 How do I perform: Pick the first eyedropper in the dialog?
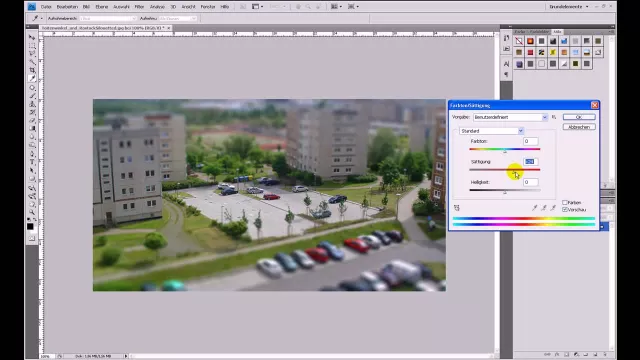[x=535, y=208]
